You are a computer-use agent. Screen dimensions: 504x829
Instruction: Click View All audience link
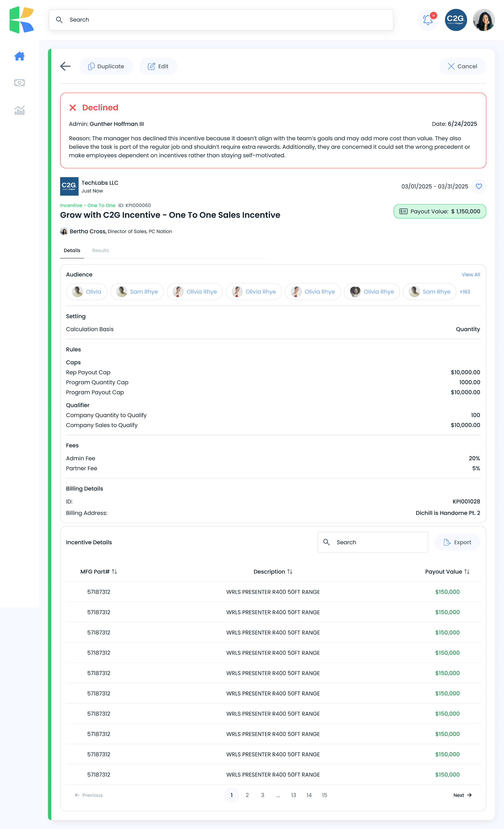(x=471, y=274)
